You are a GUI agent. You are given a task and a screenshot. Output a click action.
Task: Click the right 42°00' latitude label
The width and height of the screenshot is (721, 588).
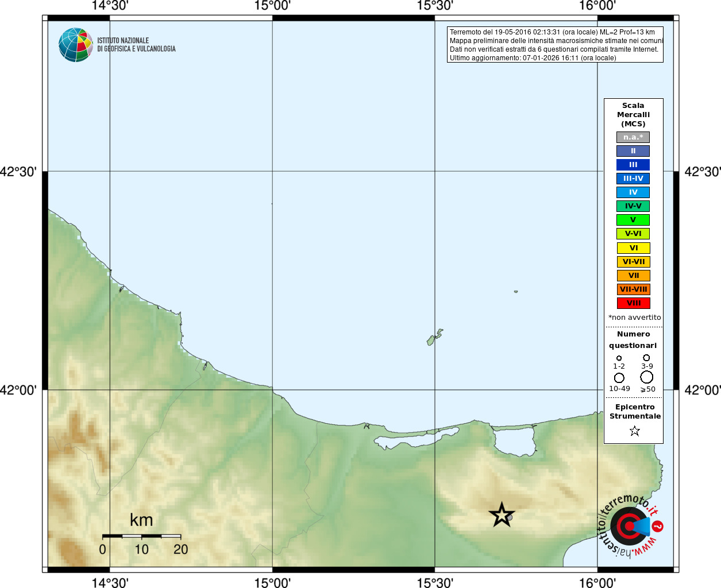703,390
